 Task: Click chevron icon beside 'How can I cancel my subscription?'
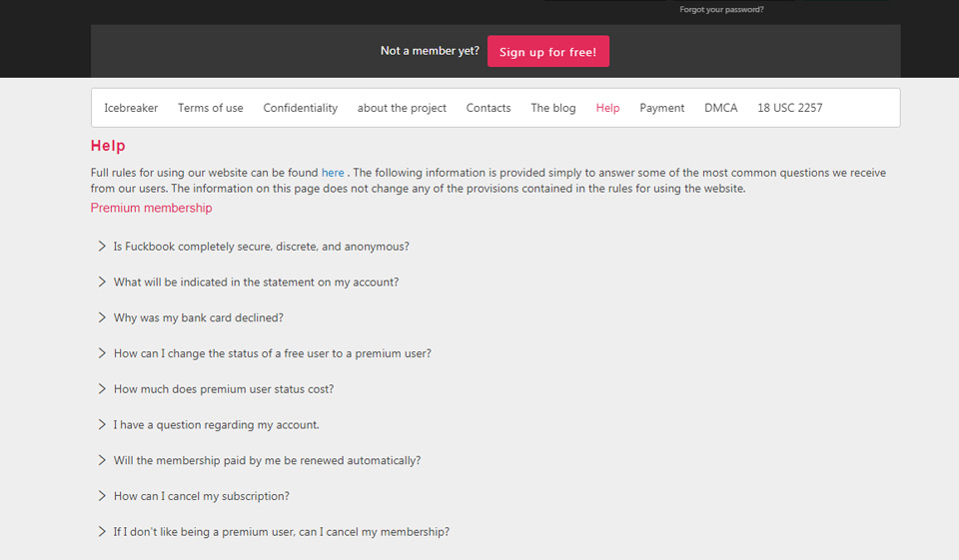[x=102, y=496]
